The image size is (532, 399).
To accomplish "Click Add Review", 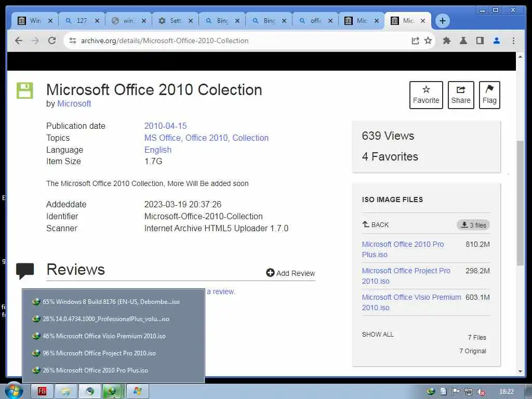I will (291, 273).
